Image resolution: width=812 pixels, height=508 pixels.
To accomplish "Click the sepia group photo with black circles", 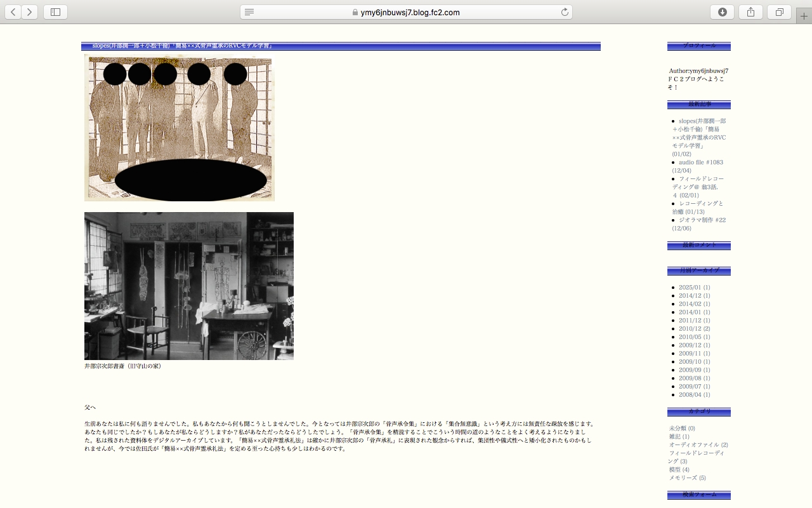I will 179,127.
